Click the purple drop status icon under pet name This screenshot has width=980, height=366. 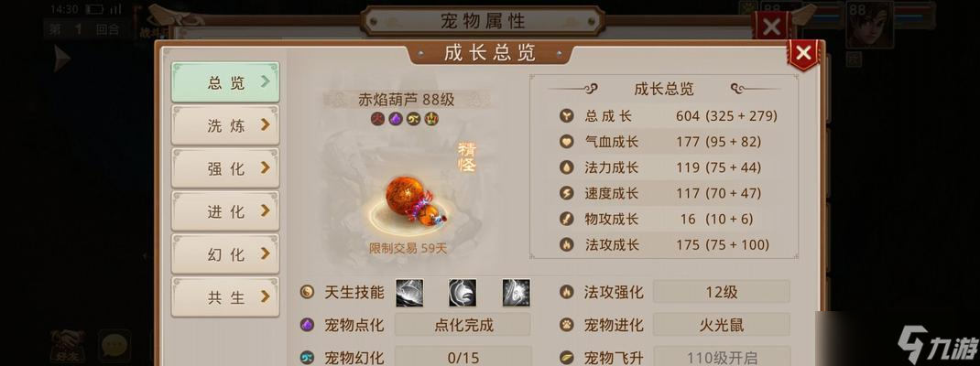395,119
